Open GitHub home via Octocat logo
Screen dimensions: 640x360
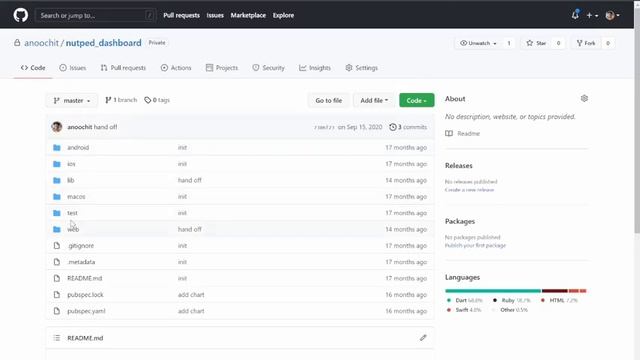tap(20, 15)
